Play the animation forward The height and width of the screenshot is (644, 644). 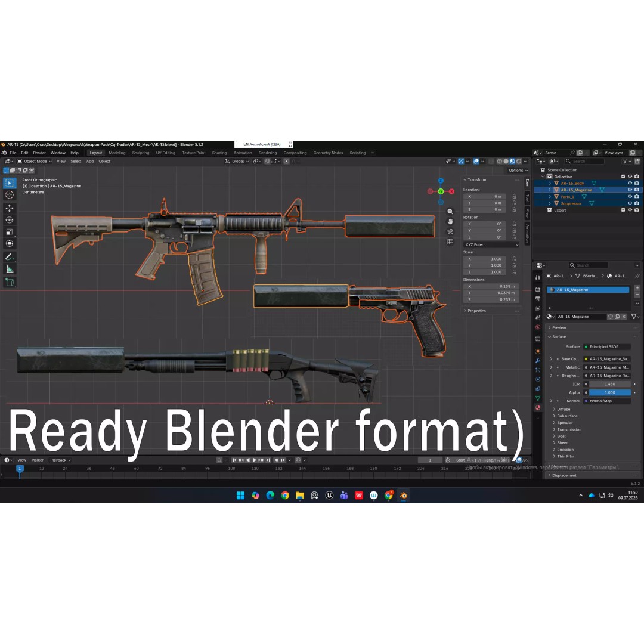(x=254, y=460)
